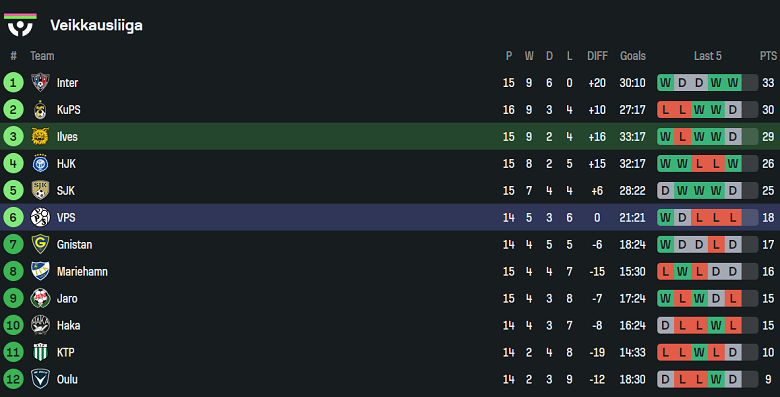The width and height of the screenshot is (780, 397).
Task: Click the KuPS club badge
Action: tap(40, 109)
